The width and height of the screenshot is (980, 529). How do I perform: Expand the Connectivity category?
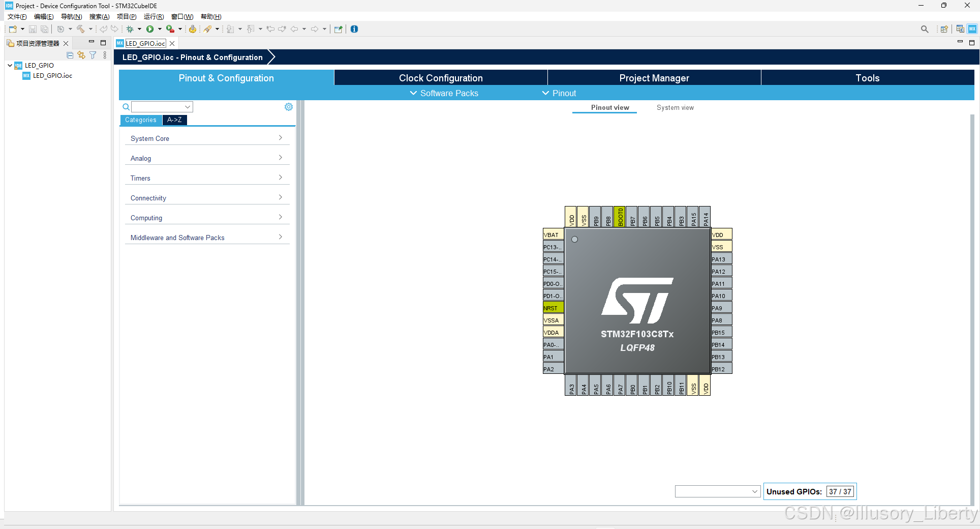[x=207, y=197]
